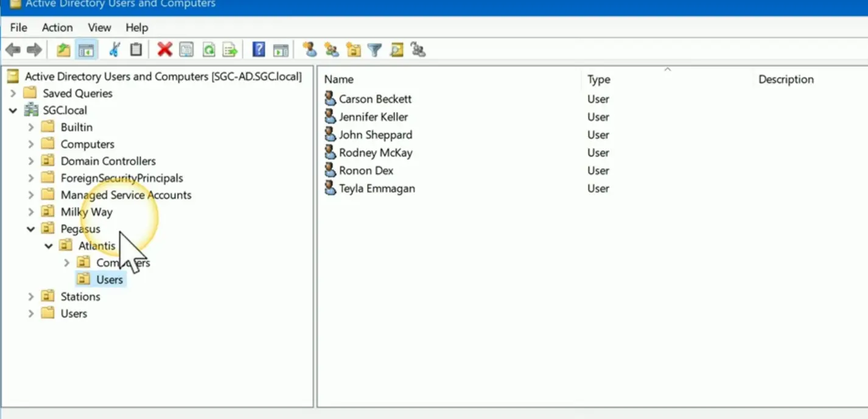Go up one level with folder arrow icon
The height and width of the screenshot is (419, 868).
[63, 50]
